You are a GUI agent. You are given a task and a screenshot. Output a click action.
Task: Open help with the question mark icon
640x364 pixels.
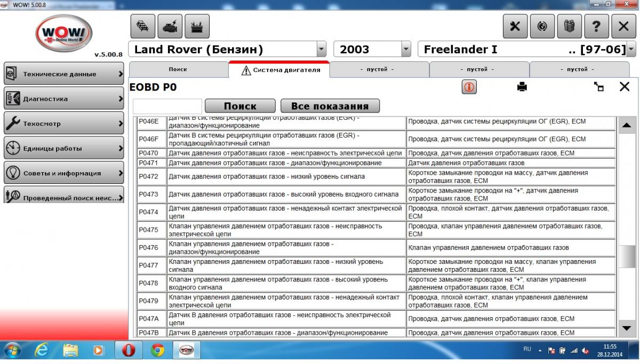click(597, 26)
